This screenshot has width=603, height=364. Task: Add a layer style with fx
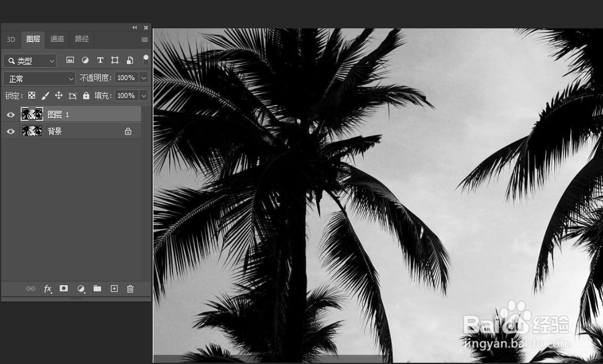point(47,289)
